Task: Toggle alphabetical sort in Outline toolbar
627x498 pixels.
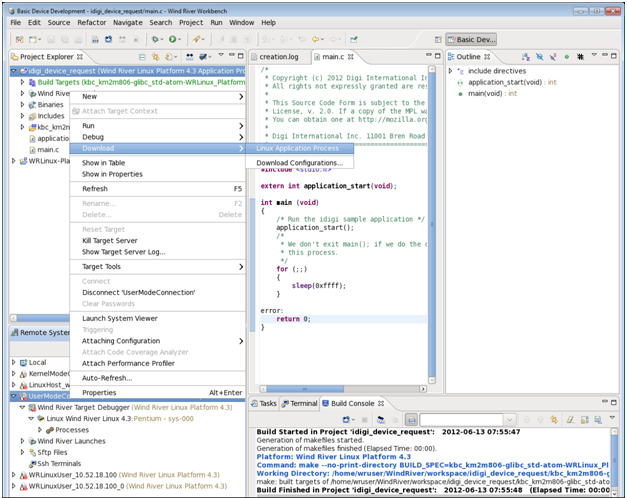Action: (x=524, y=57)
